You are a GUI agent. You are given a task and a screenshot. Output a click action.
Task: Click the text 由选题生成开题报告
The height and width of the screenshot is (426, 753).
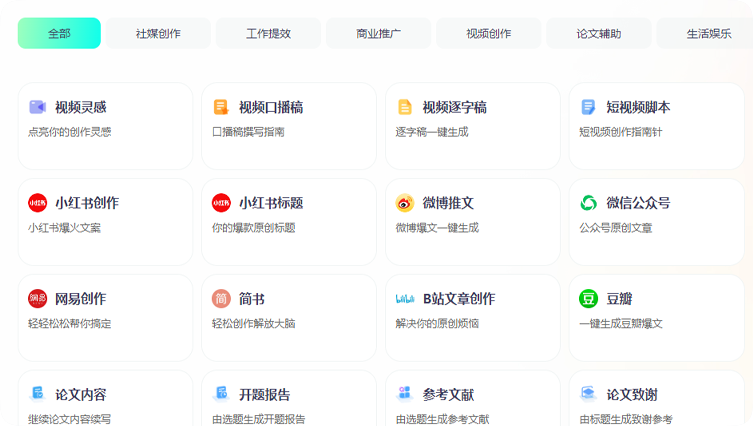258,419
